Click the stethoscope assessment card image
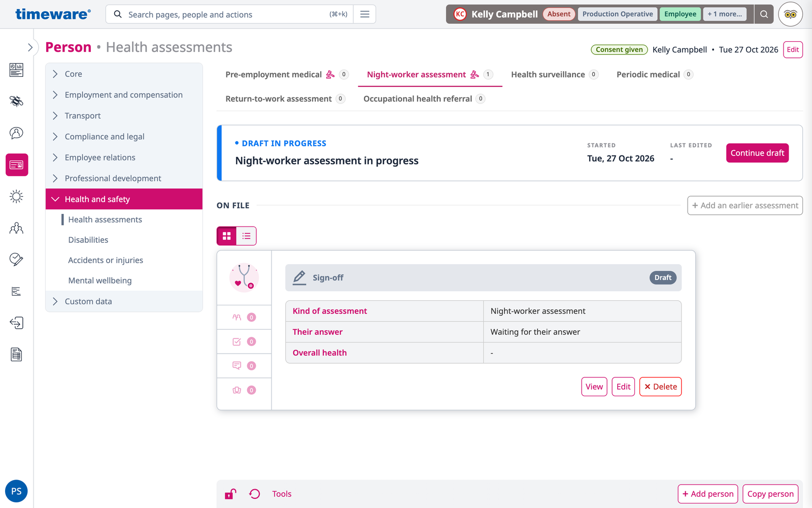The image size is (812, 508). click(244, 277)
